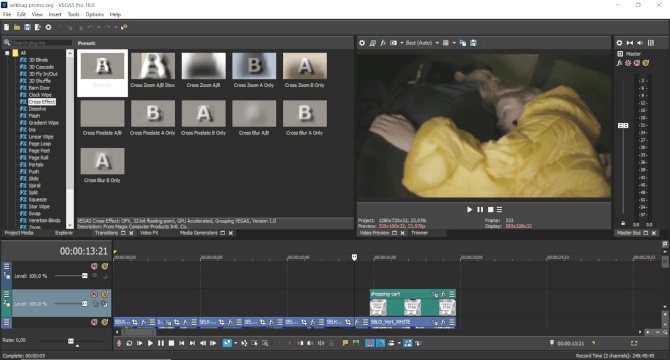Screen dimensions: 670x360
Task: Adjust the Rate playback slider
Action: 71,341
